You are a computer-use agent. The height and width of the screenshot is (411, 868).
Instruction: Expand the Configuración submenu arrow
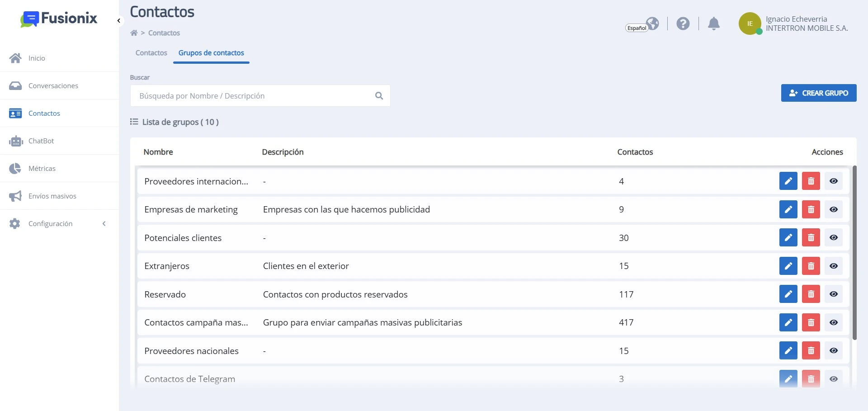(104, 224)
